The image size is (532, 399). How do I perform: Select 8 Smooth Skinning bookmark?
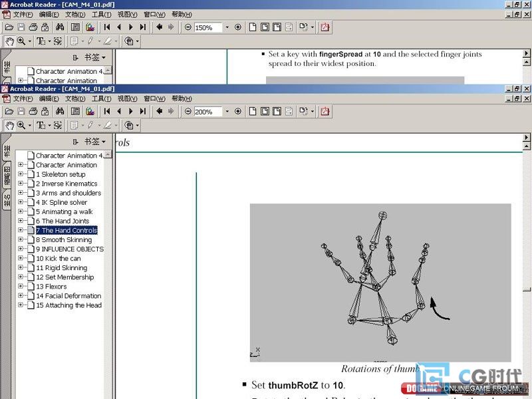click(64, 239)
